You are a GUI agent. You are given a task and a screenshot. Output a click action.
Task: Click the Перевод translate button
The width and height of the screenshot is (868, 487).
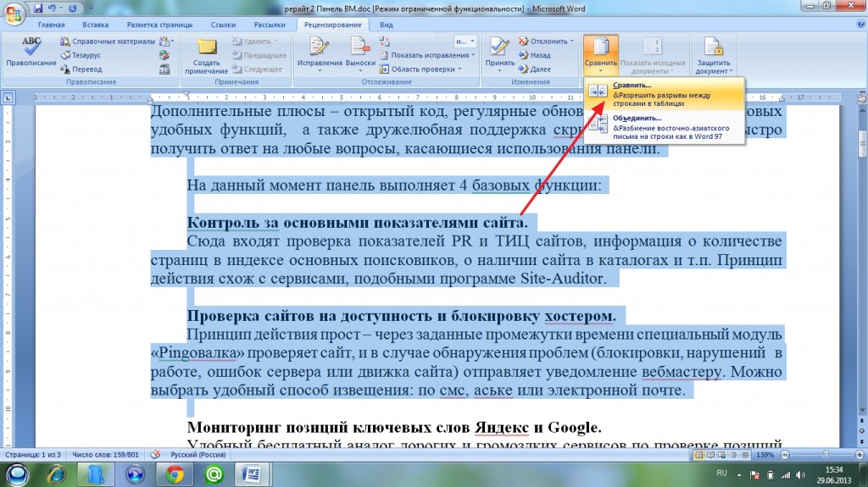[x=81, y=69]
